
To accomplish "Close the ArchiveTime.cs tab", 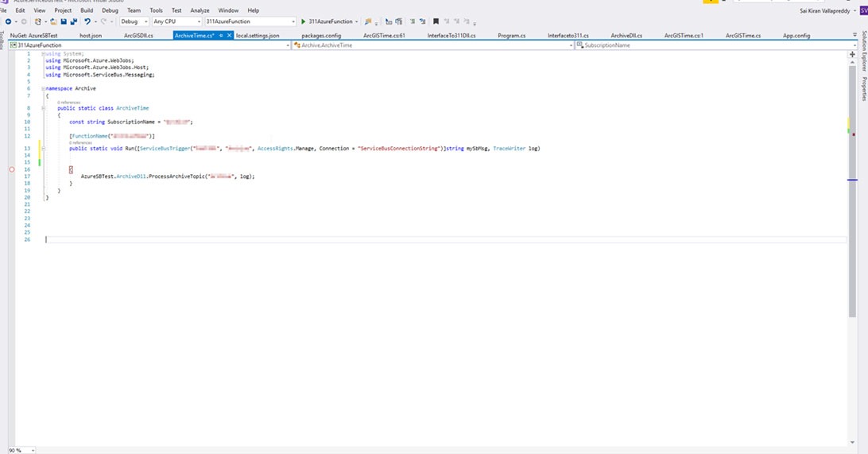I will pyautogui.click(x=229, y=36).
